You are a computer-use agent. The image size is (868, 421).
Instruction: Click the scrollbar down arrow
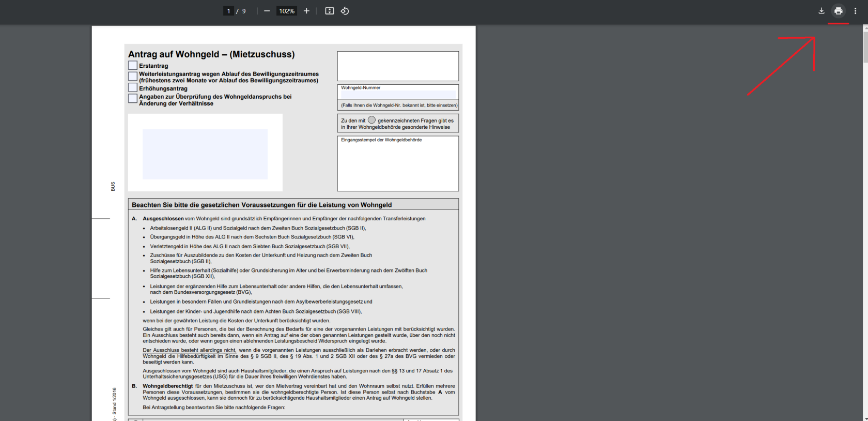(x=865, y=418)
